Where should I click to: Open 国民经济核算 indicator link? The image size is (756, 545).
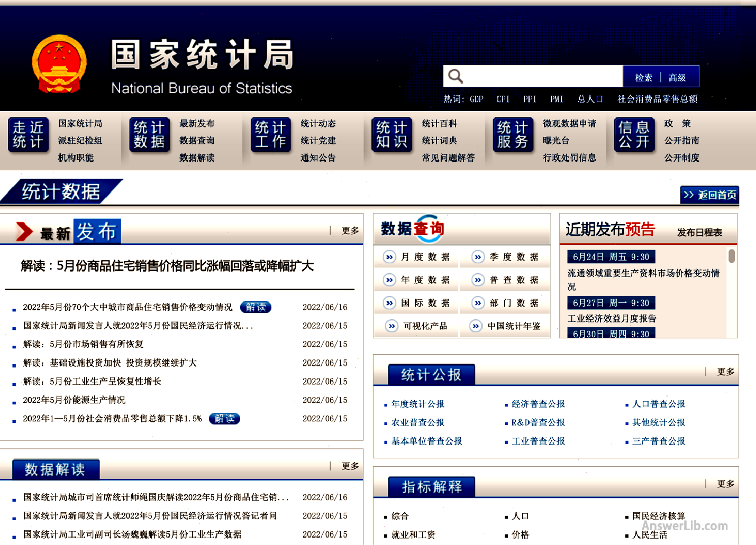[659, 516]
